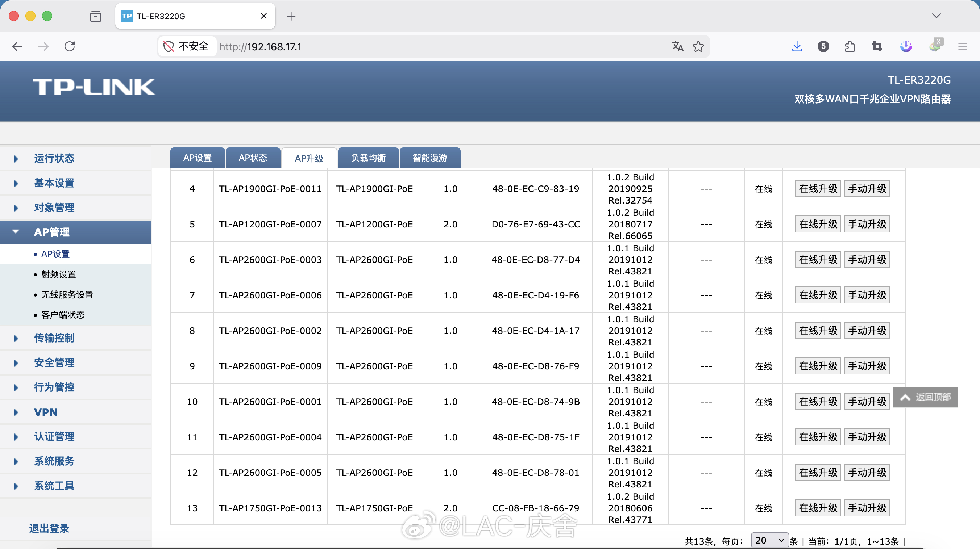Open the new tab plus button
This screenshot has height=549, width=980.
(291, 16)
